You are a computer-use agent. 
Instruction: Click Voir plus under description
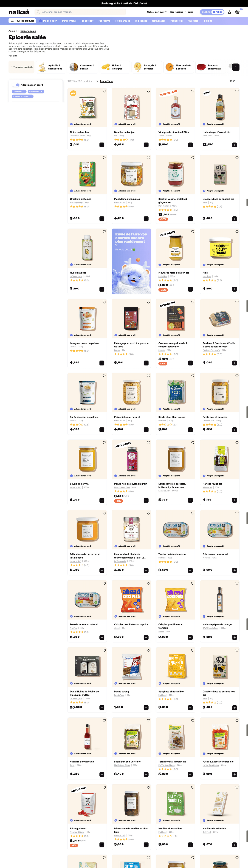[12, 56]
